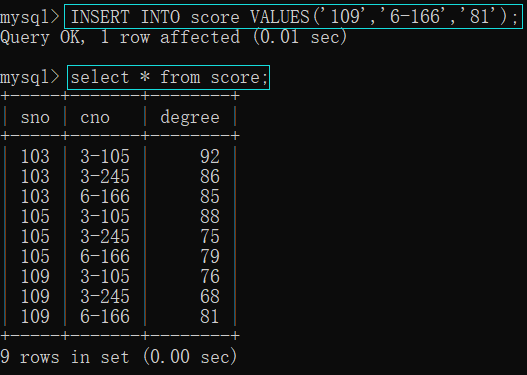This screenshot has width=527, height=375.
Task: Click cno 6-166 in the row with degree 79
Action: [x=105, y=256]
